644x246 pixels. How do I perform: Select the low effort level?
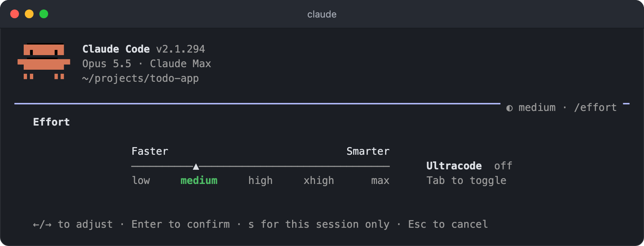pyautogui.click(x=141, y=180)
